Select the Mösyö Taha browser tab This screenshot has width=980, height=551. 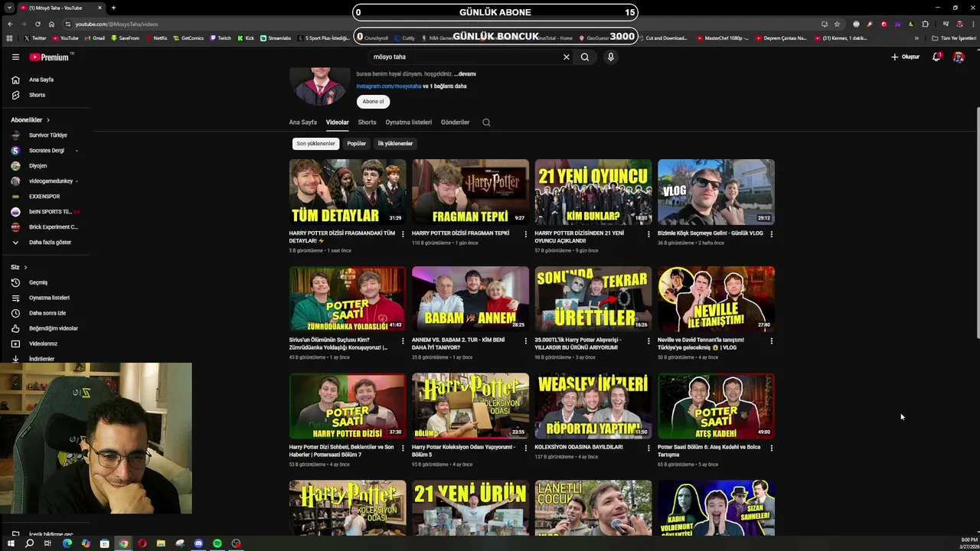tap(61, 8)
